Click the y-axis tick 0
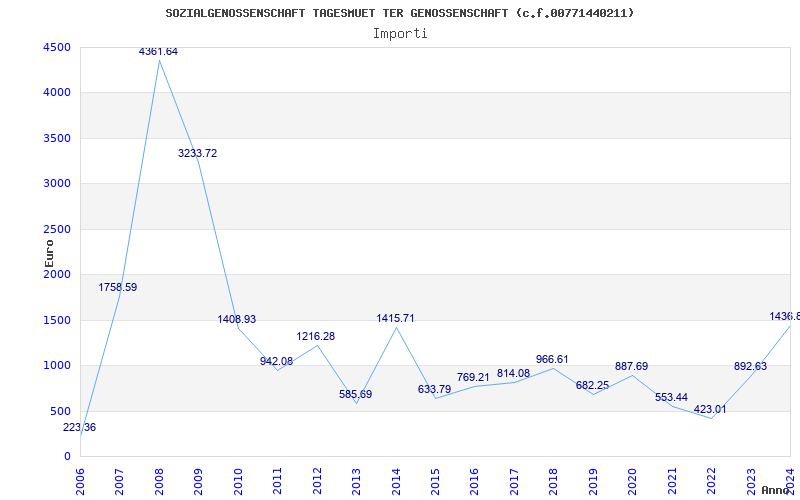Screen dimensions: 800x500 [68, 457]
